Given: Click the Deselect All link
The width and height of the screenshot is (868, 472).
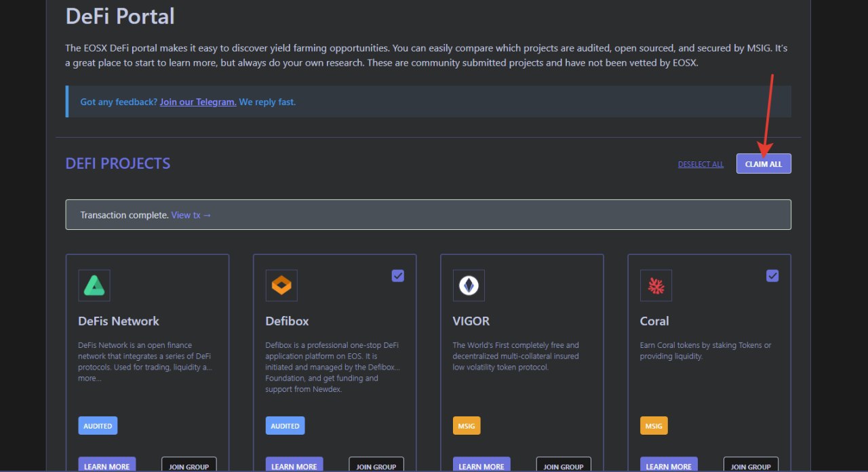Looking at the screenshot, I should pyautogui.click(x=701, y=164).
